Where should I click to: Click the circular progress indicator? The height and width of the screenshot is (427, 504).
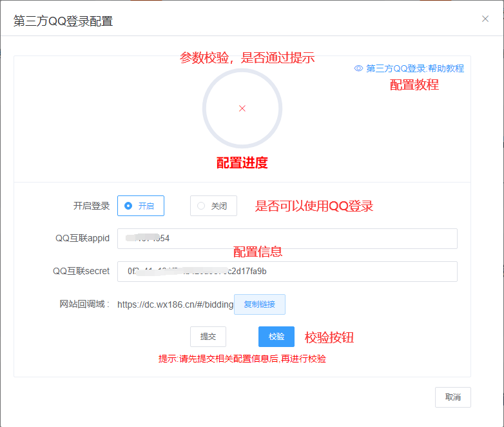242,108
